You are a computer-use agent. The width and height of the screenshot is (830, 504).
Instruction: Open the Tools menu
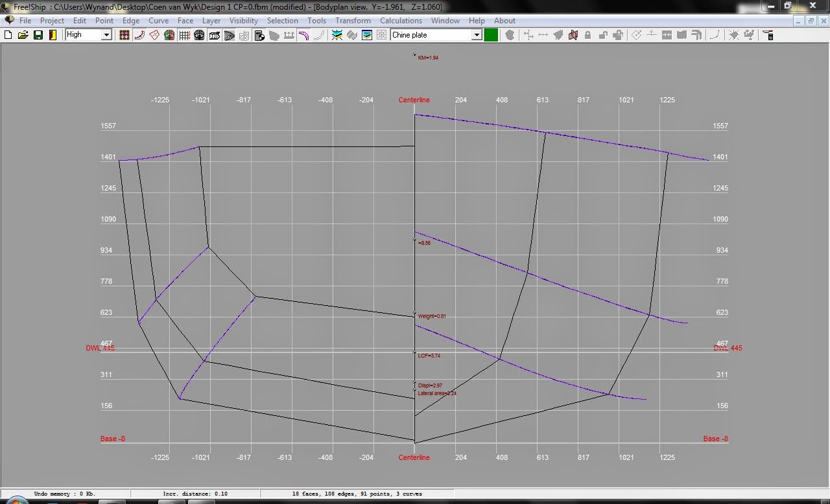coord(316,21)
